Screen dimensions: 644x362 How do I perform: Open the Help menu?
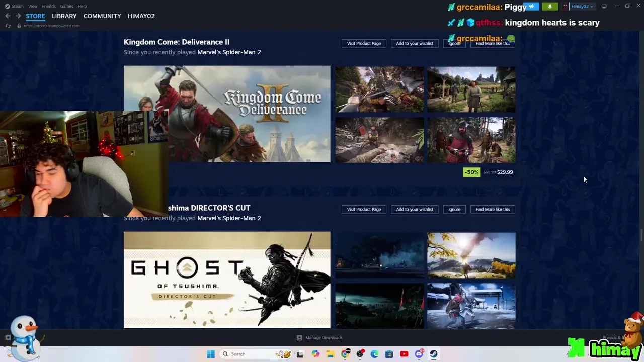[82, 6]
